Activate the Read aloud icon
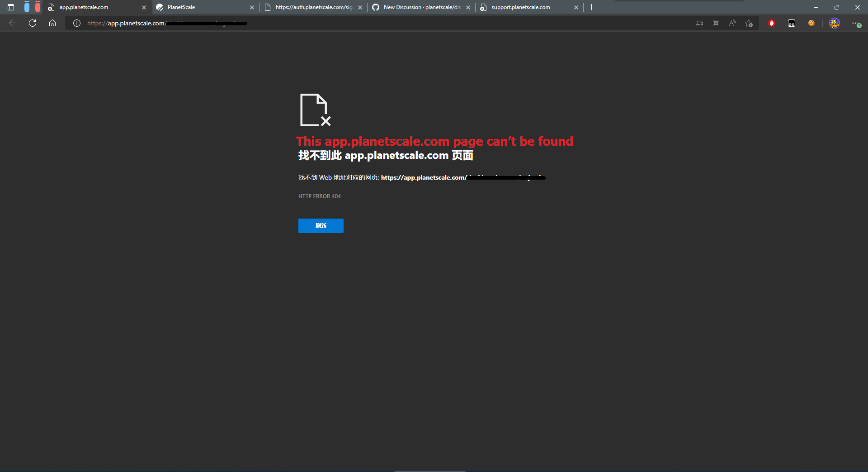The image size is (868, 472). (732, 23)
